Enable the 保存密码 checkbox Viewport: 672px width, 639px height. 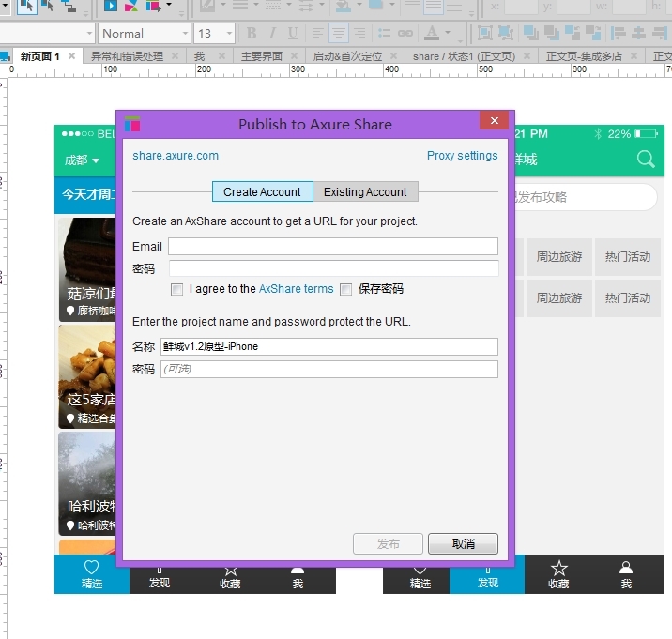pos(346,289)
